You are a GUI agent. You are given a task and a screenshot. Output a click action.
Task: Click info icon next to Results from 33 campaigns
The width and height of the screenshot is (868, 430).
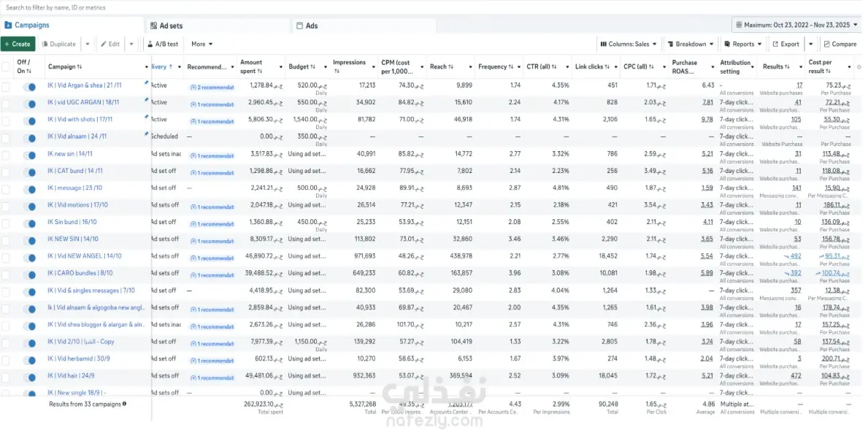[124, 404]
